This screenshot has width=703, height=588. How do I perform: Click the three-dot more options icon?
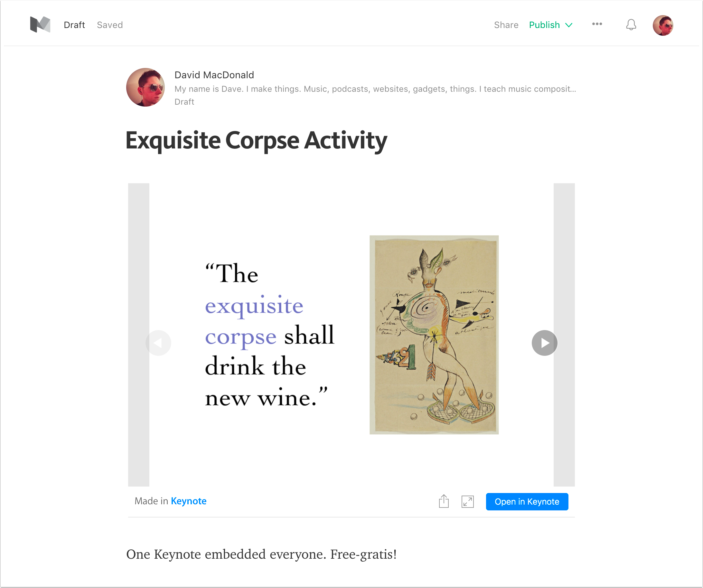click(x=597, y=24)
